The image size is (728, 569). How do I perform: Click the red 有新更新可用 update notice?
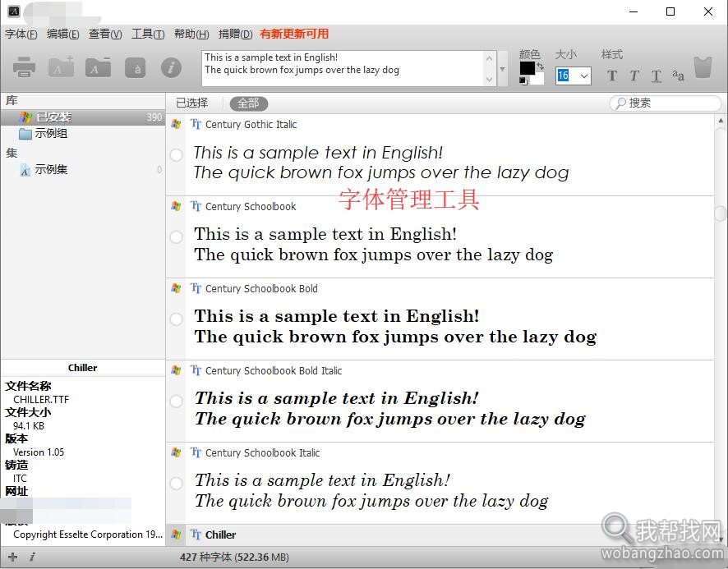294,34
